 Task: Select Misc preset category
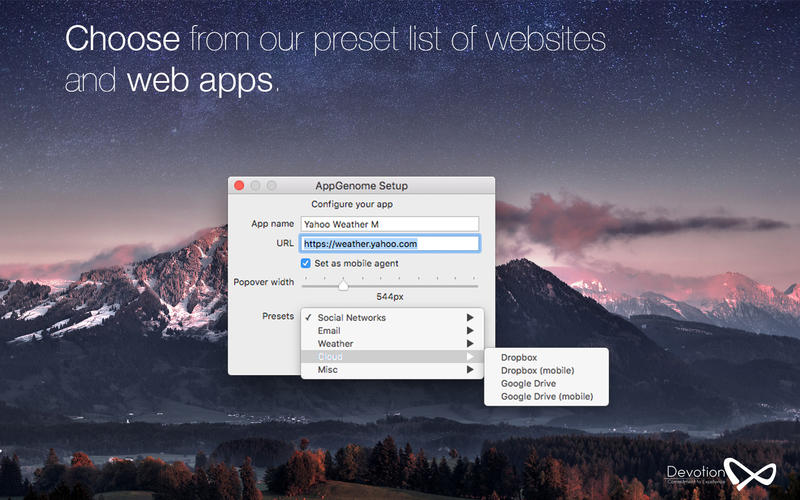click(392, 369)
